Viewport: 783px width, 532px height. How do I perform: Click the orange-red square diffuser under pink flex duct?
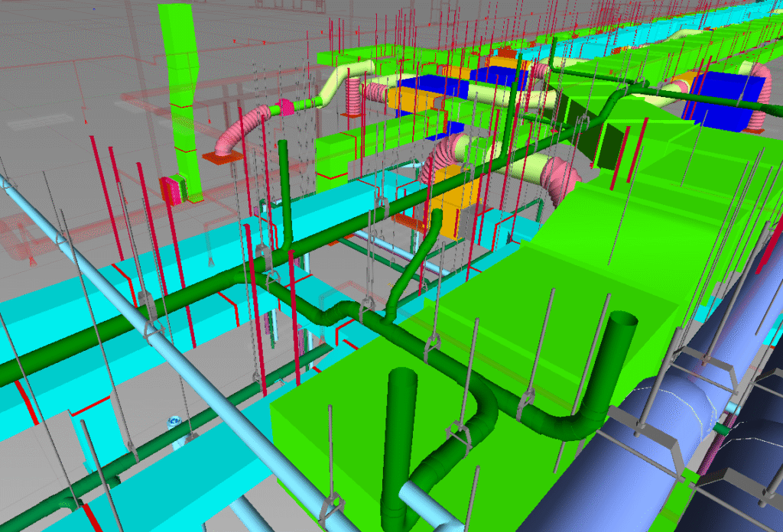point(222,156)
